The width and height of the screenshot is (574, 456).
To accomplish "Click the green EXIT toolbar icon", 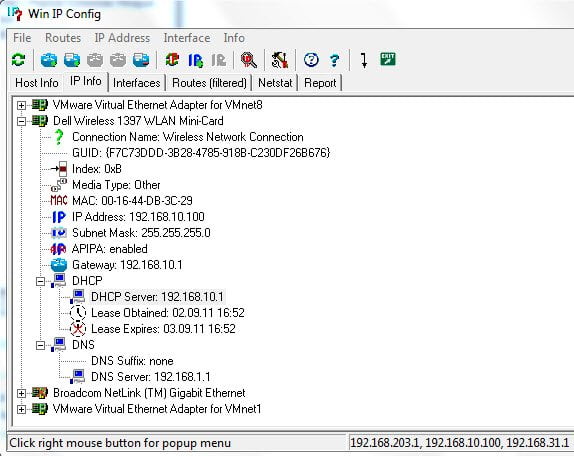I will [388, 59].
